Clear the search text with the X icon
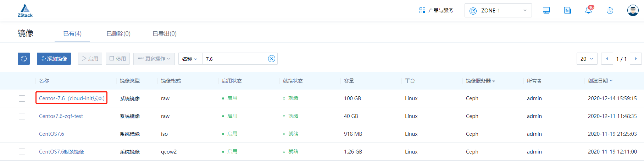This screenshot has width=644, height=161. (272, 59)
